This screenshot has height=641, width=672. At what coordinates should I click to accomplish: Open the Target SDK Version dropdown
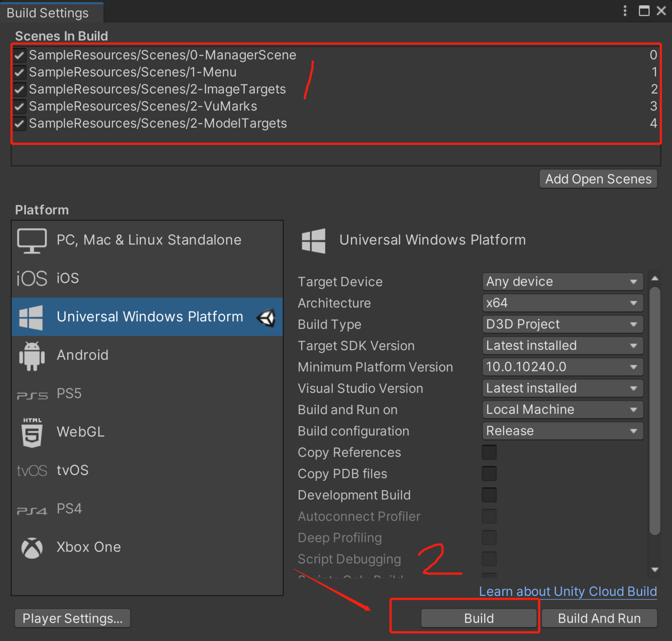click(x=563, y=345)
